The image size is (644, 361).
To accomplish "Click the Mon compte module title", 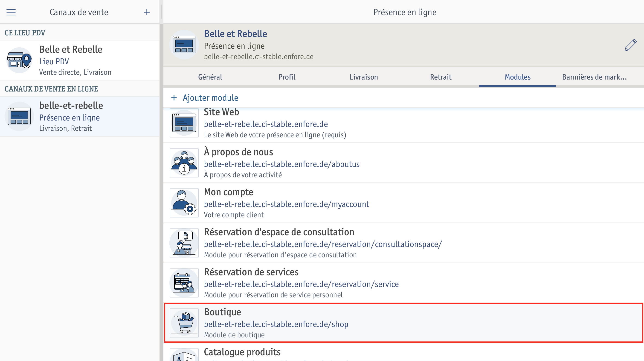I will (x=229, y=192).
